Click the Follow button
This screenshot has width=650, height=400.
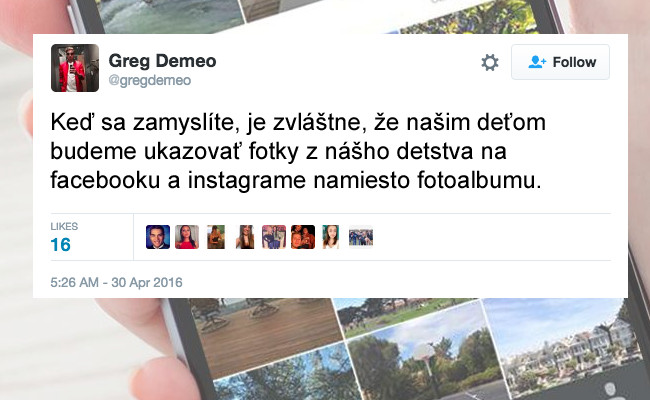tap(560, 62)
